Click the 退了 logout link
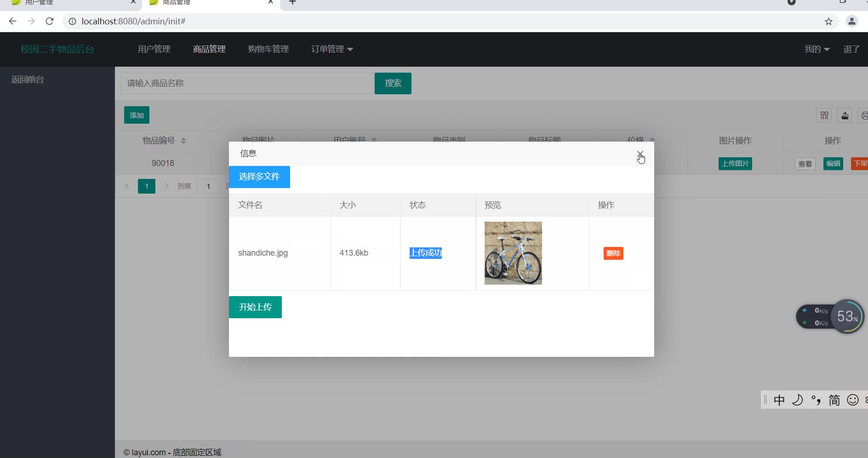Screen dimensions: 868x458 tap(851, 49)
